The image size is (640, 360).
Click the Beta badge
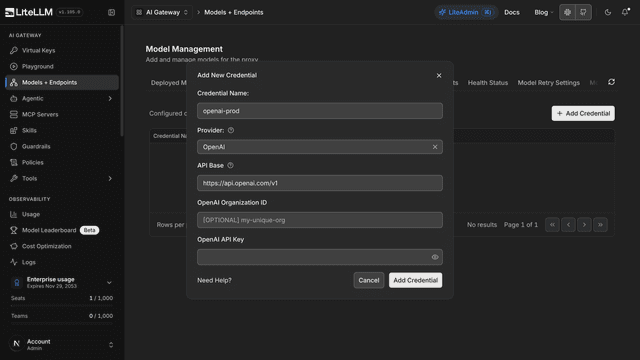(89, 230)
